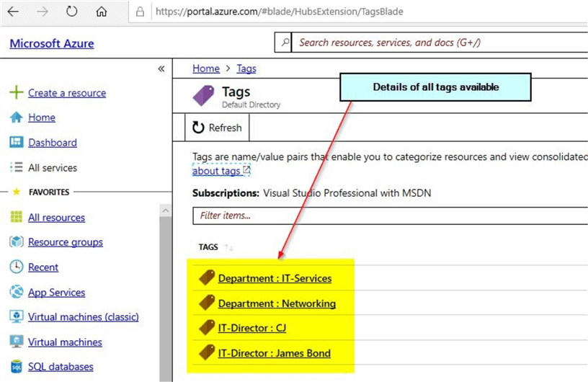
Task: Open Virtual machines (classic) link
Action: 84,317
